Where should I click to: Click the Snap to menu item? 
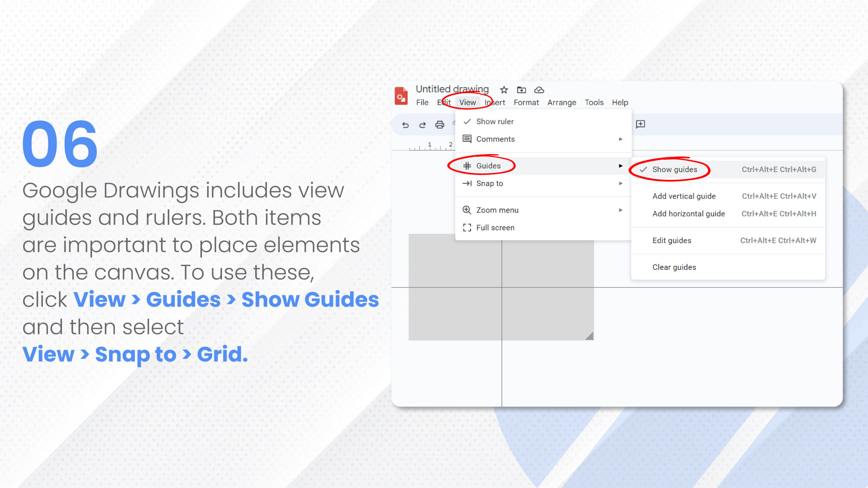pyautogui.click(x=489, y=184)
